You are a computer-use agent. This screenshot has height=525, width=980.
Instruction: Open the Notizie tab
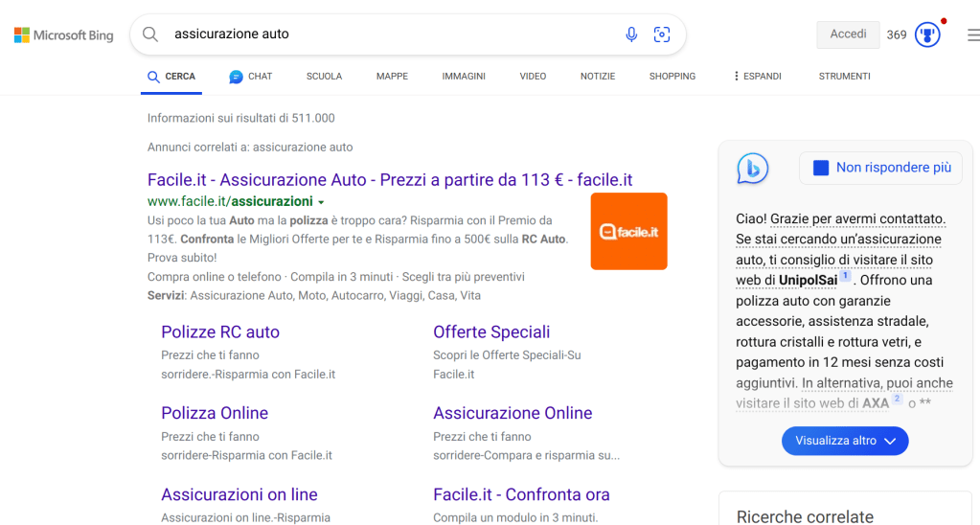point(598,77)
